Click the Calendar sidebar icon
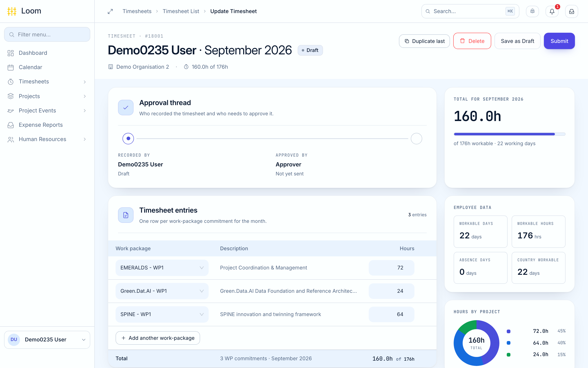Image resolution: width=588 pixels, height=368 pixels. pyautogui.click(x=11, y=67)
